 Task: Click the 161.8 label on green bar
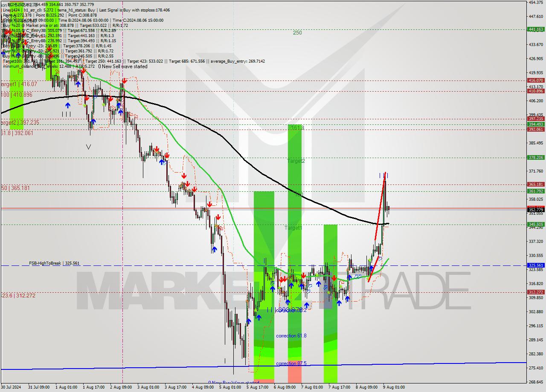tap(297, 127)
